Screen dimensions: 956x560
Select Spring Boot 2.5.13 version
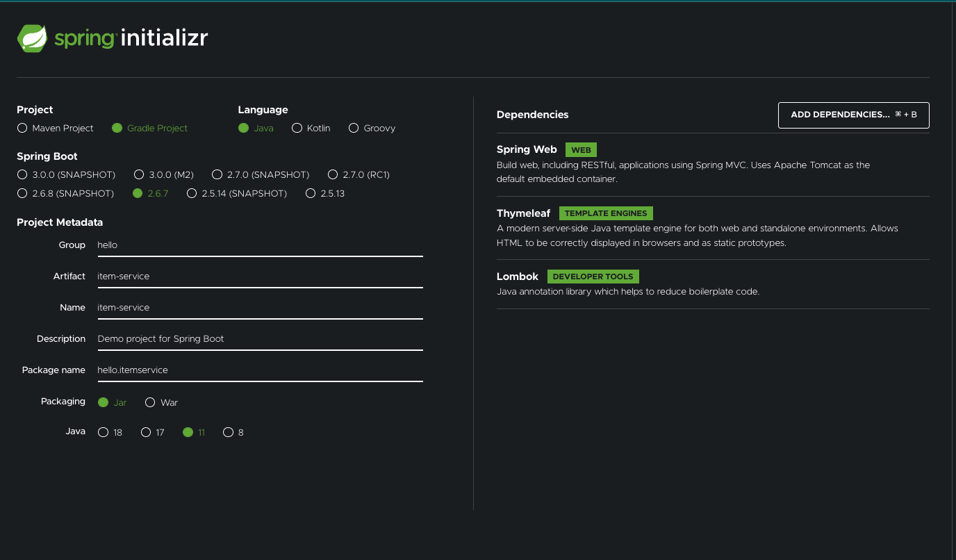tap(311, 193)
